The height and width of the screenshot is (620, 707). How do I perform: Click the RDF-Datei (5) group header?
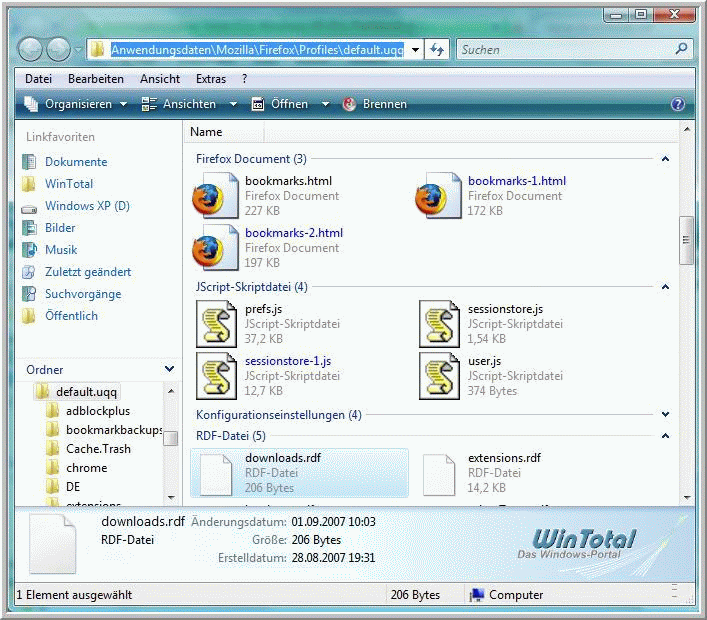(230, 436)
